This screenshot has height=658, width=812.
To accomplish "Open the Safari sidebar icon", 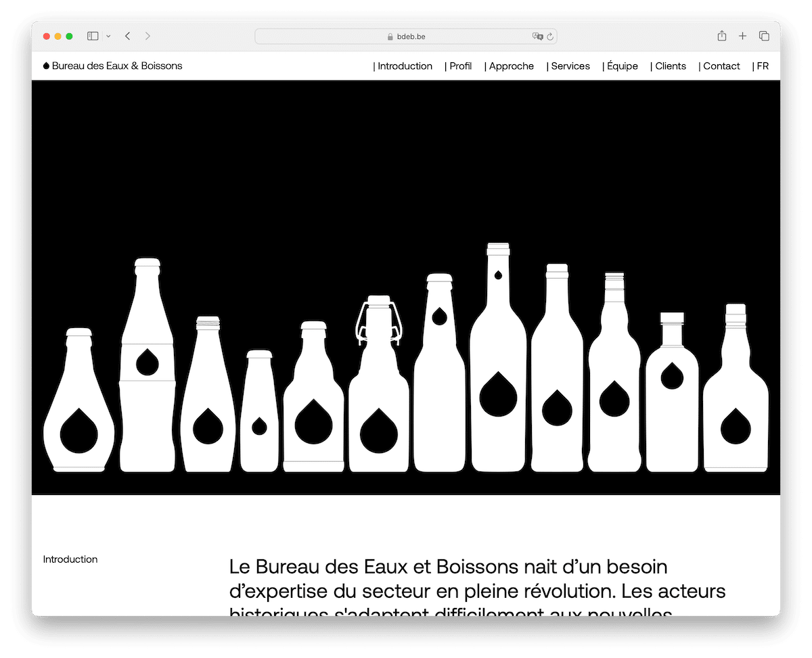I will click(92, 36).
